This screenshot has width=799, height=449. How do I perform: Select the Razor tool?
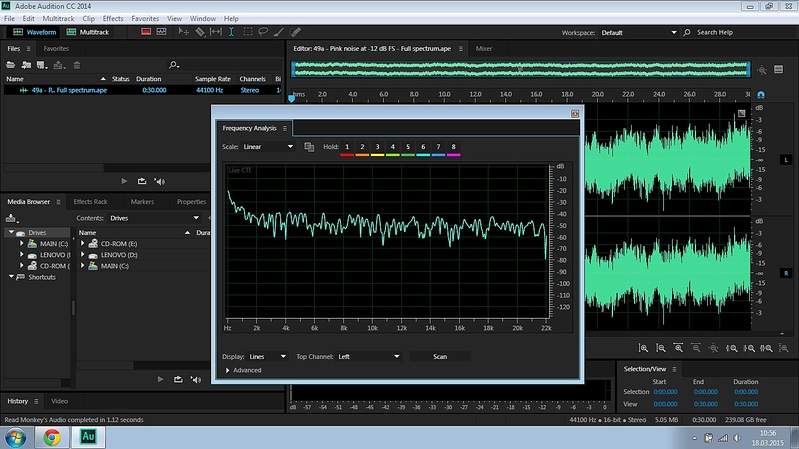pyautogui.click(x=200, y=32)
